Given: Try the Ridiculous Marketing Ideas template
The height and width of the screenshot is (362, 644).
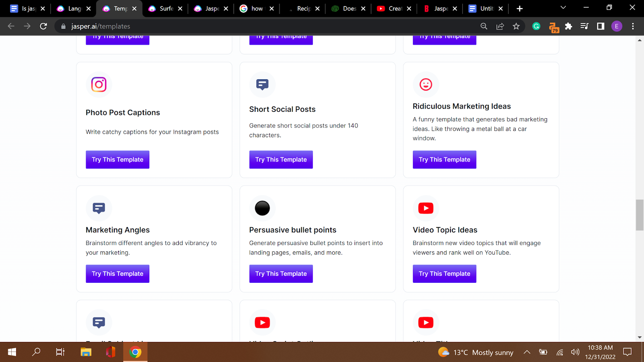Looking at the screenshot, I should (x=444, y=160).
